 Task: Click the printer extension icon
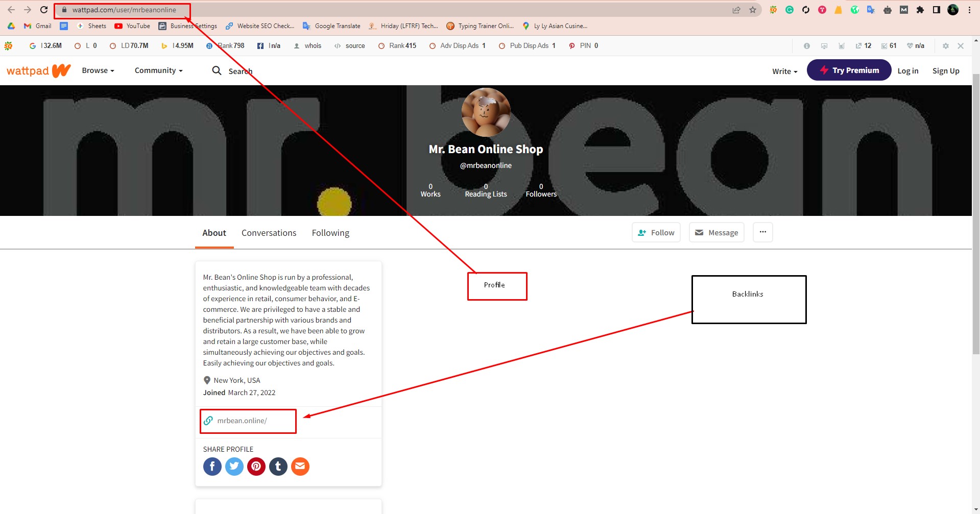[x=888, y=10]
